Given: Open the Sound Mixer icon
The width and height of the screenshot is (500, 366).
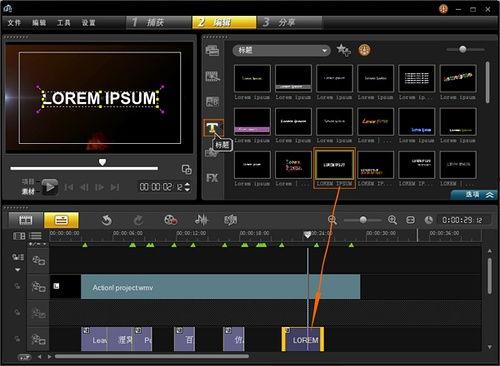Looking at the screenshot, I should [x=201, y=220].
